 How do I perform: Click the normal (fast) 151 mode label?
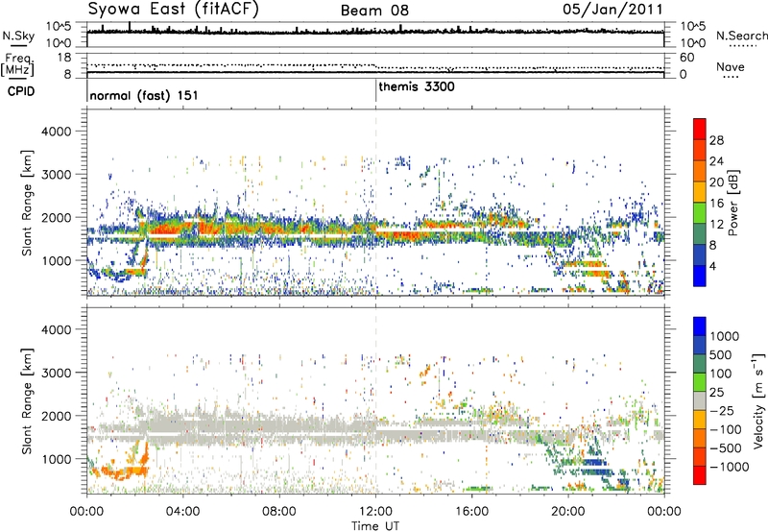[144, 95]
